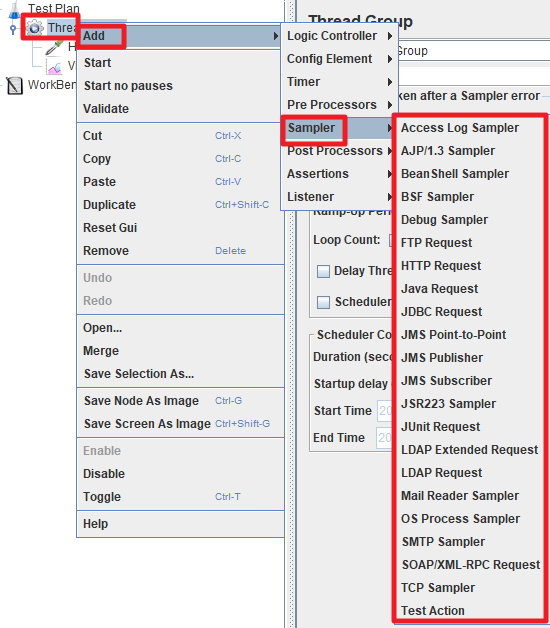550x628 pixels.
Task: Click Paste in the context menu
Action: (x=180, y=182)
